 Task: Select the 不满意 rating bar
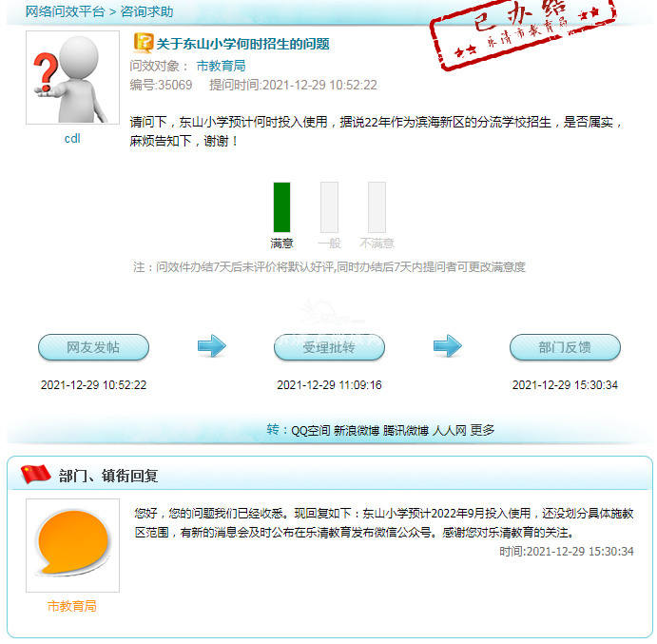tap(377, 207)
